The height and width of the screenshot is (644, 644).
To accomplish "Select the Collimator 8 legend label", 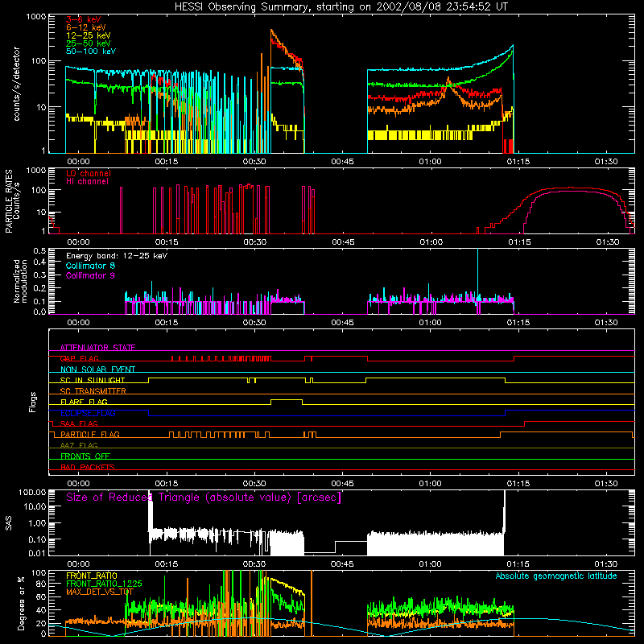I will pyautogui.click(x=90, y=266).
